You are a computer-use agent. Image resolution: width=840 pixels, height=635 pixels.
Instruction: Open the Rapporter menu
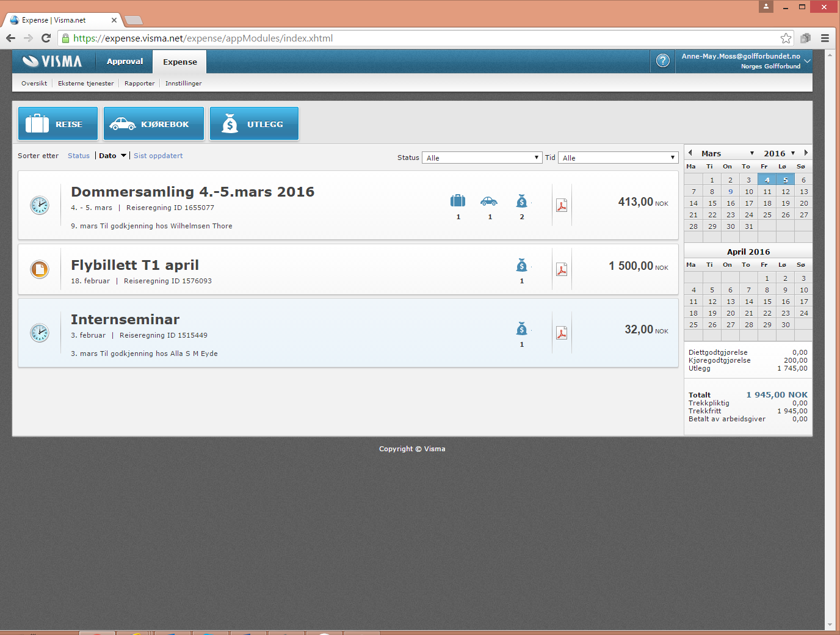click(140, 83)
